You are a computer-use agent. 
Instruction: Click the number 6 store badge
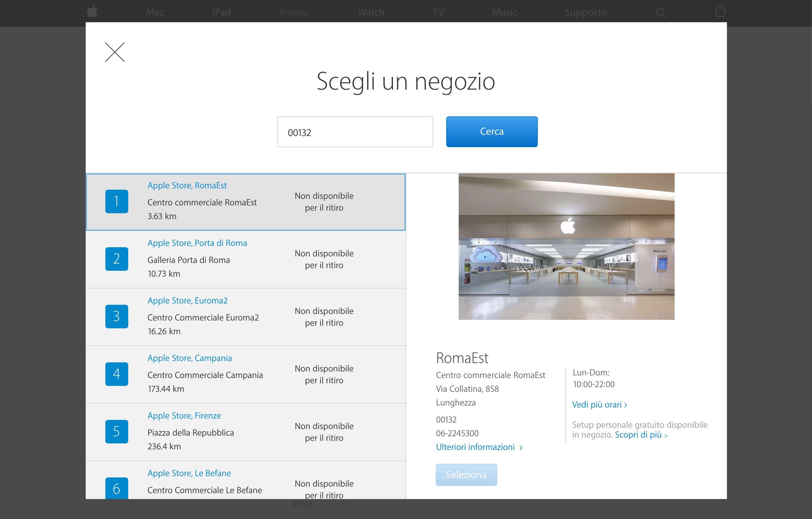[116, 488]
